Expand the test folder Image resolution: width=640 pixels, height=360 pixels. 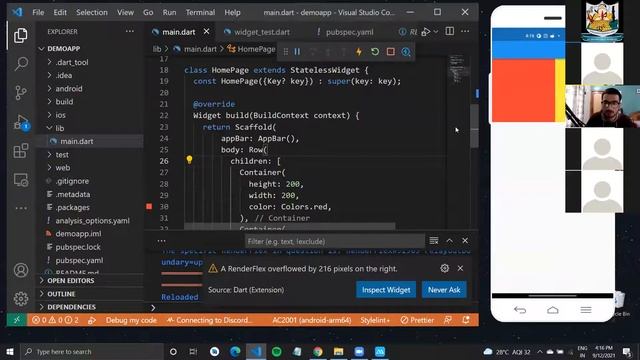click(x=62, y=155)
